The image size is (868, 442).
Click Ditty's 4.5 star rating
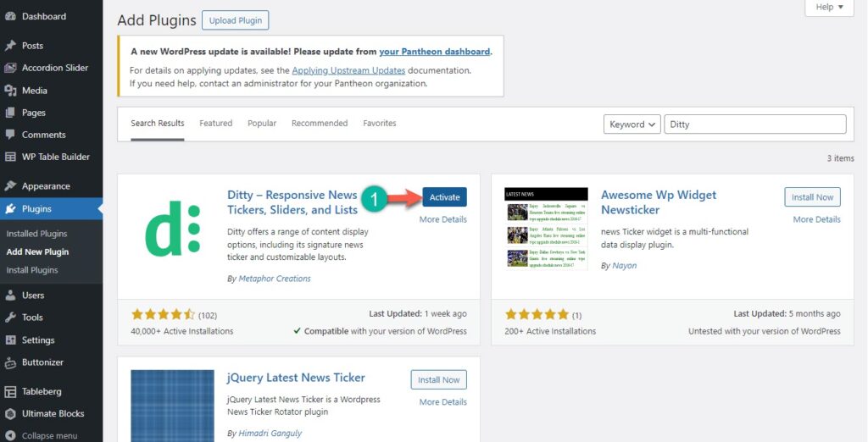(x=164, y=315)
